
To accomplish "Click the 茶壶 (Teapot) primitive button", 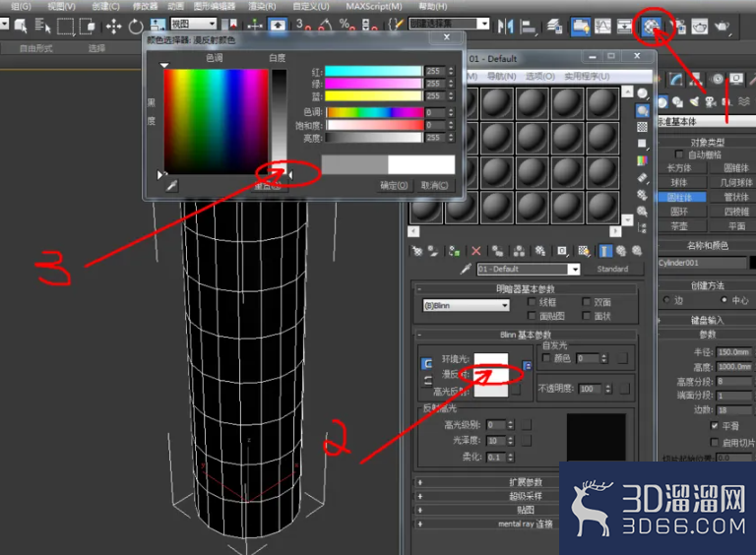I will point(679,225).
